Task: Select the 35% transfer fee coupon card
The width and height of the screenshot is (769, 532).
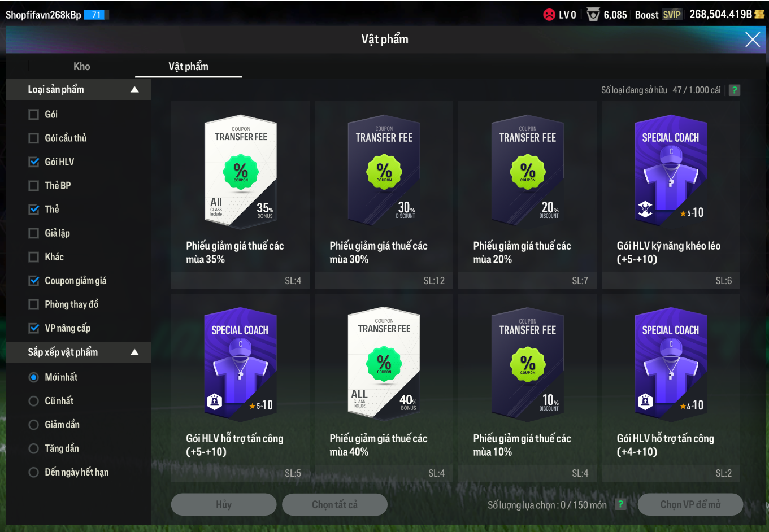Action: tap(240, 195)
